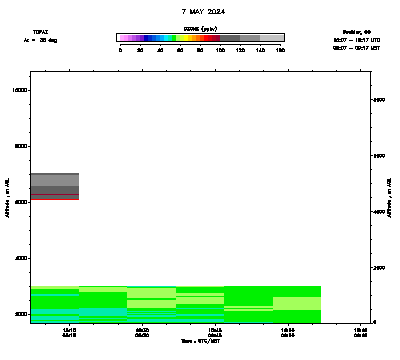Select the gray high-altitude data block
400x360 pixels.
pos(55,185)
